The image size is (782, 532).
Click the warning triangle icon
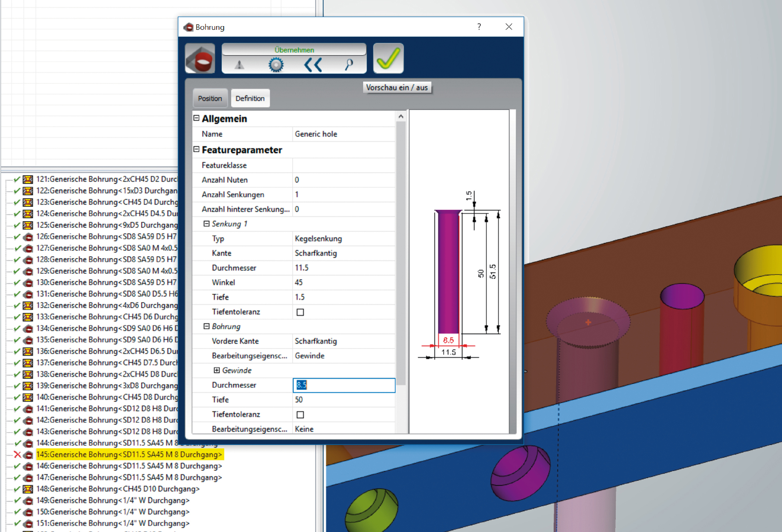click(239, 65)
